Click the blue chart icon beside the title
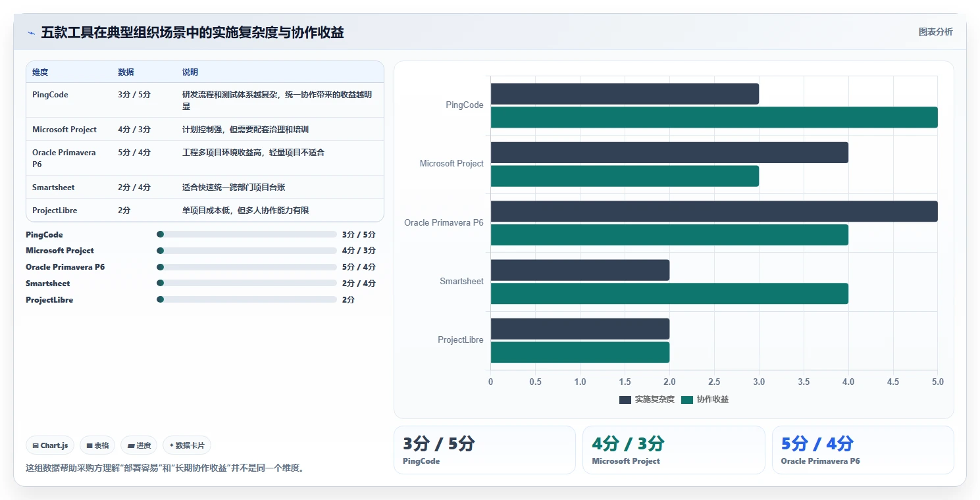Image resolution: width=980 pixels, height=500 pixels. (31, 33)
